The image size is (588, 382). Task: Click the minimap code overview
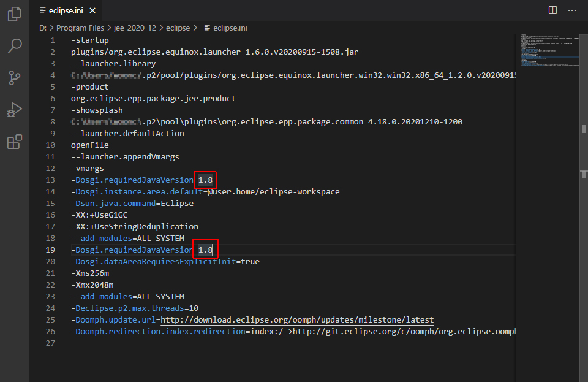coord(550,51)
